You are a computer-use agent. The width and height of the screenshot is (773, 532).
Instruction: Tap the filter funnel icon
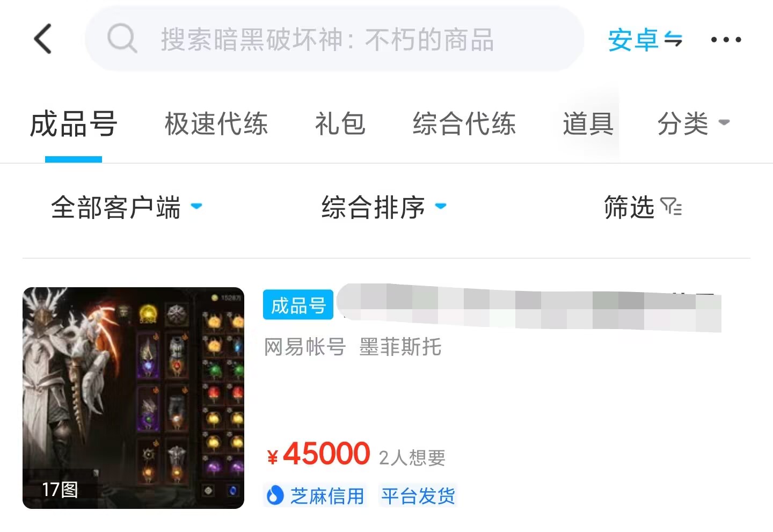[x=671, y=207]
